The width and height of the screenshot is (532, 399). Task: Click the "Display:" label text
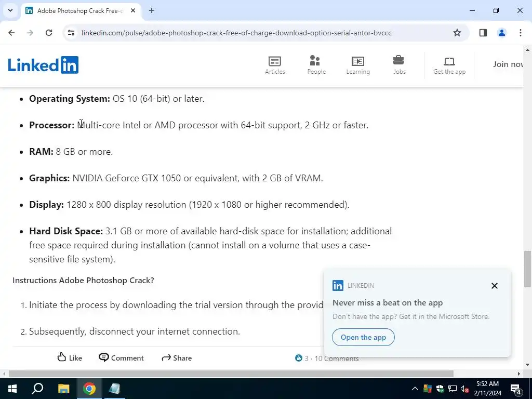[46, 205]
